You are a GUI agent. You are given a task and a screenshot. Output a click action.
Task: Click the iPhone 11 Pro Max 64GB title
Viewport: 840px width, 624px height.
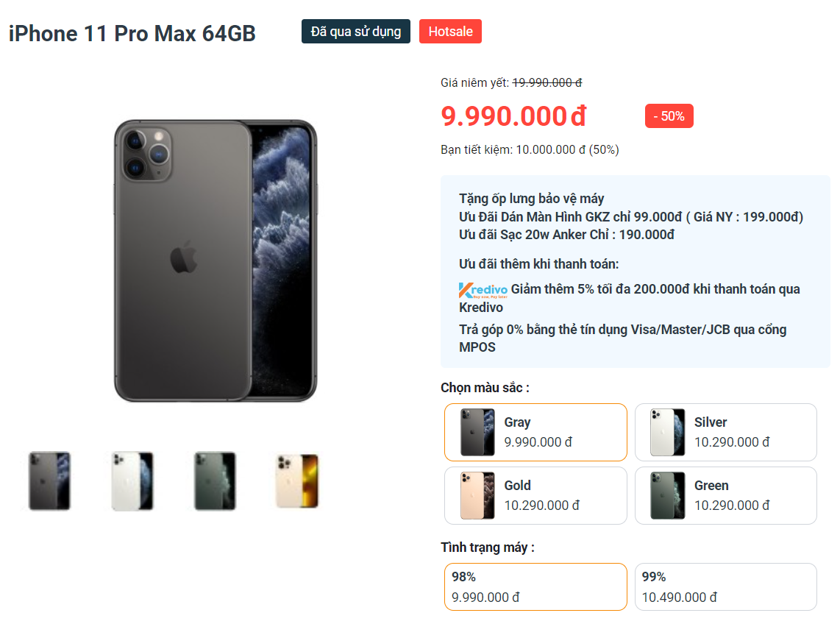132,34
